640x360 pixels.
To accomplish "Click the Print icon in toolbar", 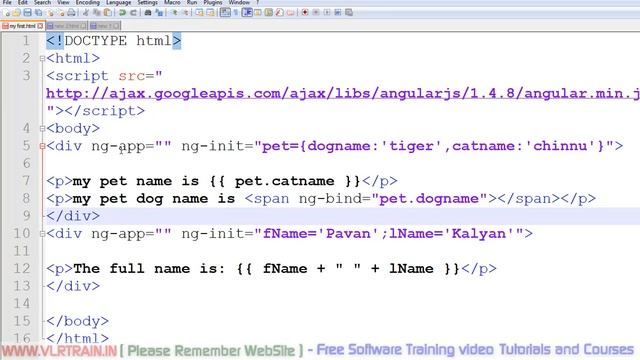I will [71, 13].
